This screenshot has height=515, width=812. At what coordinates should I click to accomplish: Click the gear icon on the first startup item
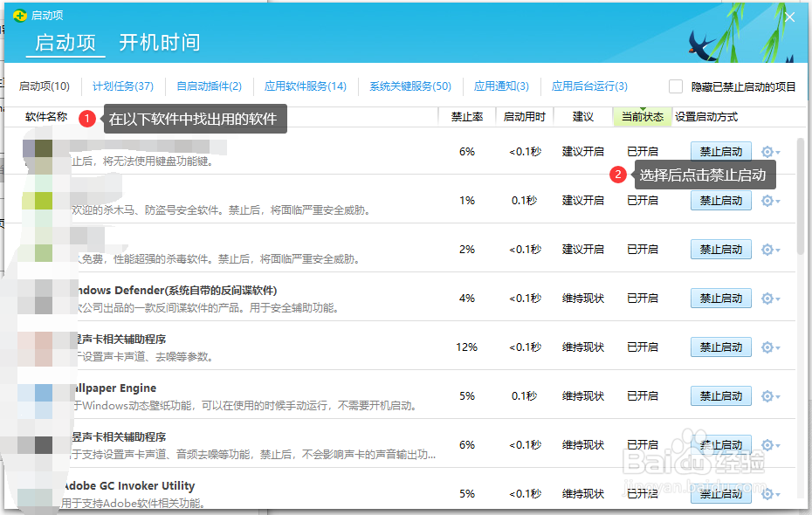tap(767, 151)
